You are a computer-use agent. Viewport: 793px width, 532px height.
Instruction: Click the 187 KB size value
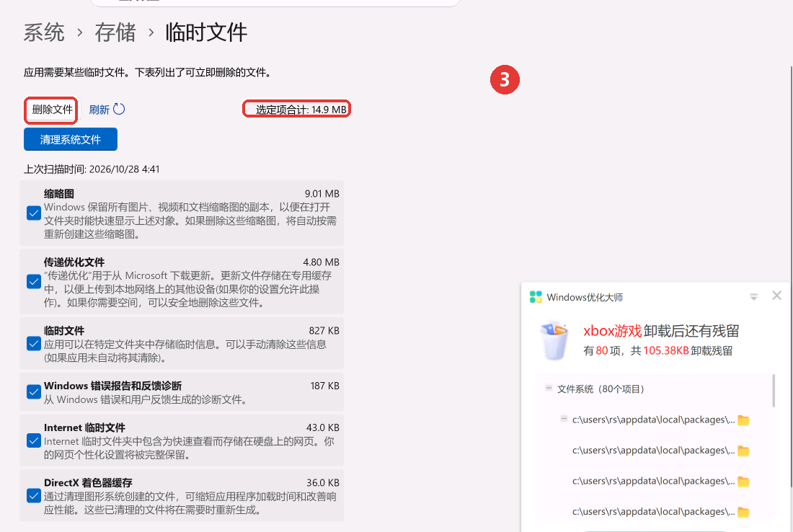(x=324, y=386)
